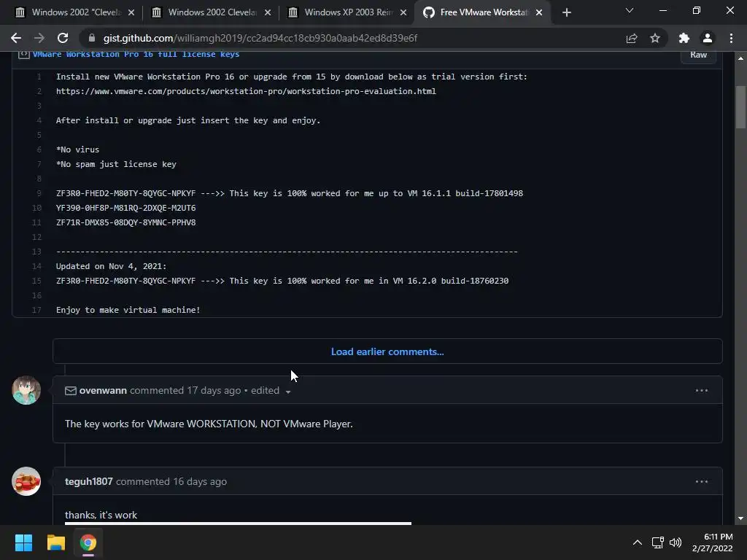747x560 pixels.
Task: Share this page via share icon
Action: tap(632, 38)
